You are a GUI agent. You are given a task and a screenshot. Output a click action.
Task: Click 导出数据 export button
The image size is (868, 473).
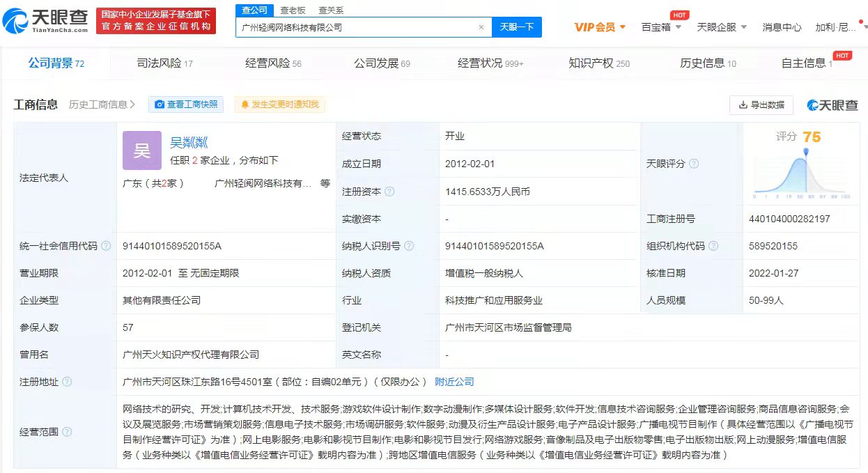761,104
